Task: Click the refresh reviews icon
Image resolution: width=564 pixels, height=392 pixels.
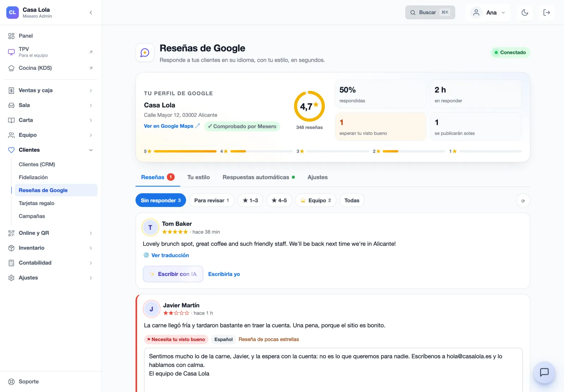Action: (523, 201)
